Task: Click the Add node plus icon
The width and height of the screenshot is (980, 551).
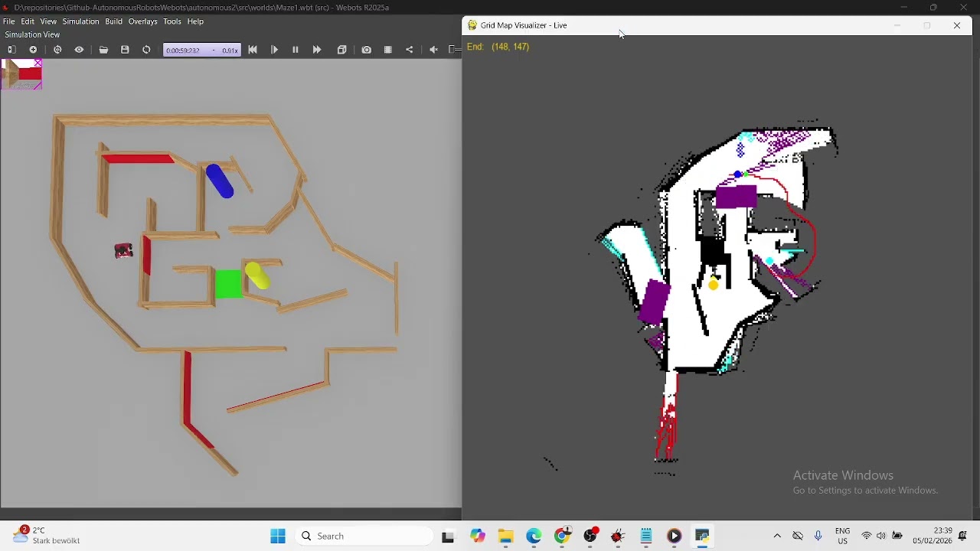Action: coord(33,50)
